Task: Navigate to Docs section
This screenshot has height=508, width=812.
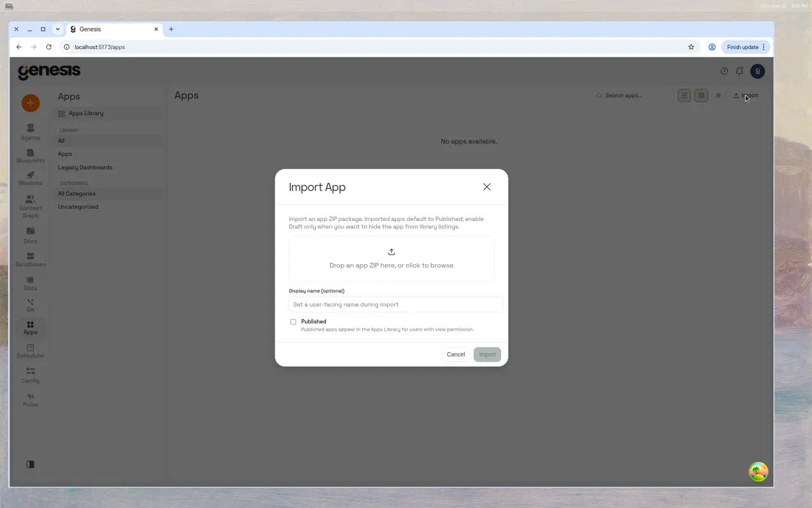Action: click(x=30, y=235)
